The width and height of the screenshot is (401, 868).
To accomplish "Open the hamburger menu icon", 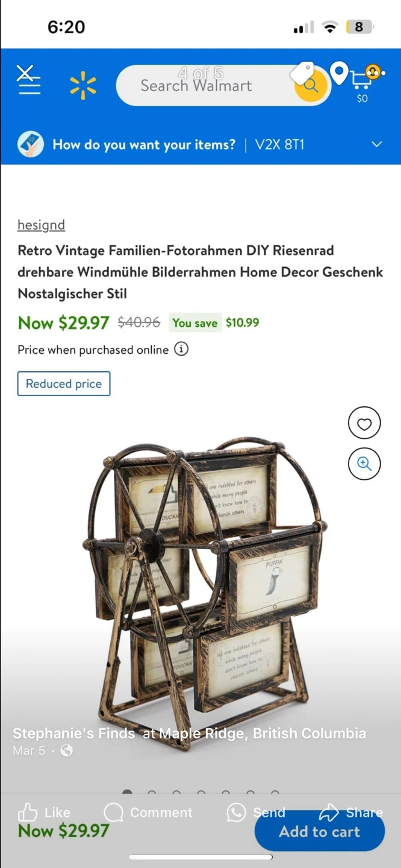I will [29, 86].
